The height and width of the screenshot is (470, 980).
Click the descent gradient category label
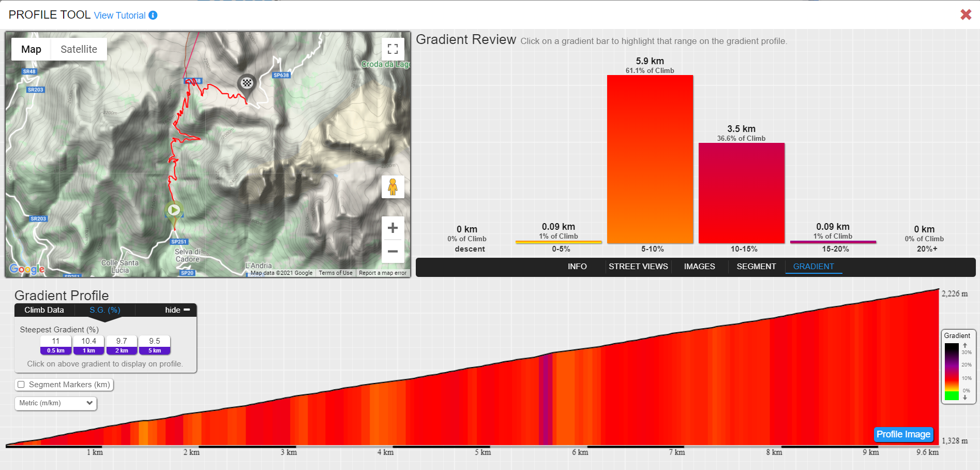(x=470, y=249)
